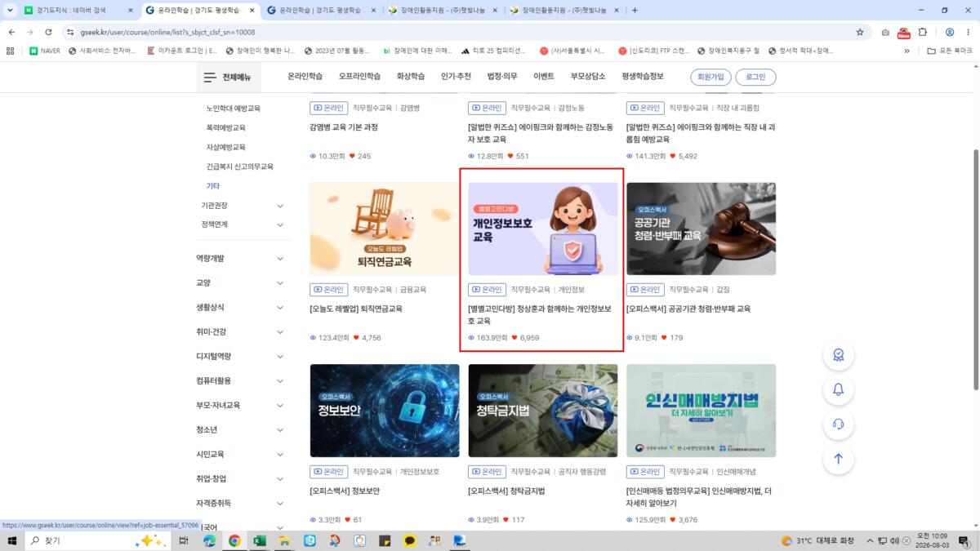Select 폭력예방교육 in the sidebar
The width and height of the screenshot is (980, 551).
tap(225, 127)
